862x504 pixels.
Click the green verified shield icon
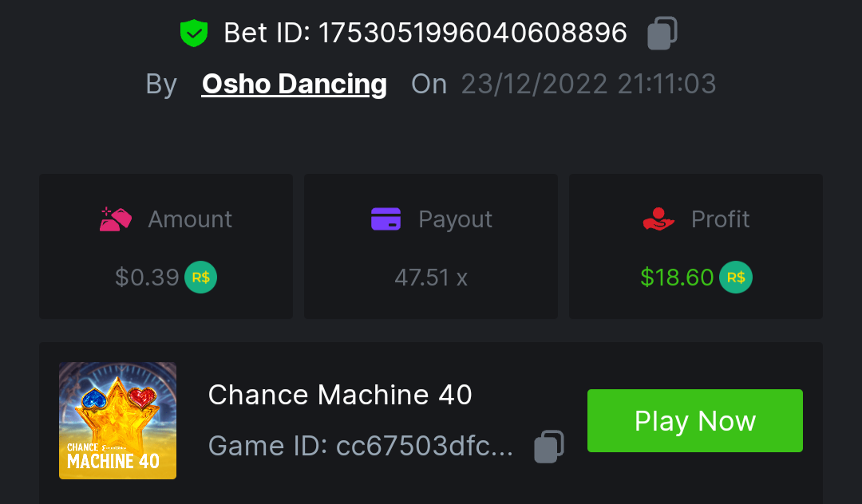point(193,33)
